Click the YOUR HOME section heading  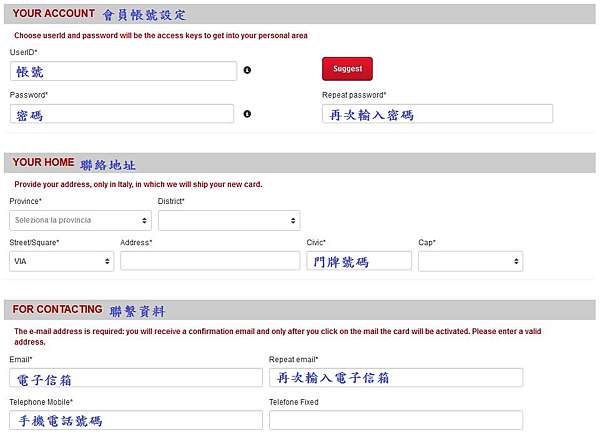point(43,162)
